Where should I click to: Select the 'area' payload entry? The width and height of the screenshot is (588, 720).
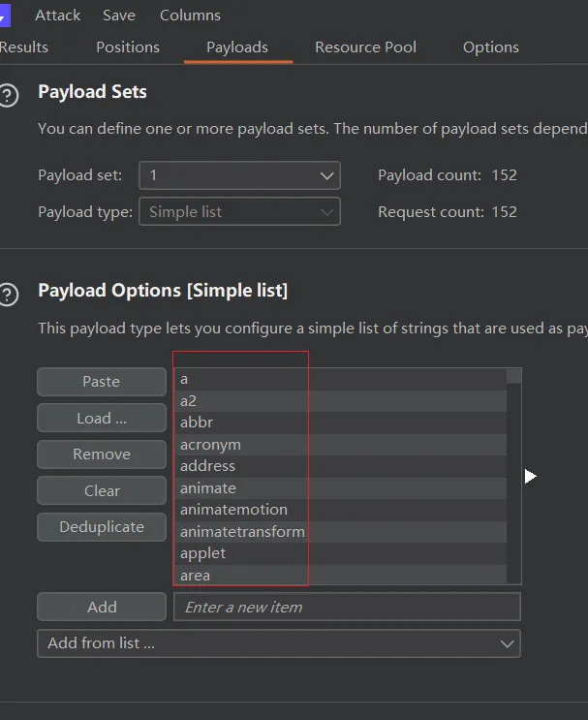(x=340, y=575)
